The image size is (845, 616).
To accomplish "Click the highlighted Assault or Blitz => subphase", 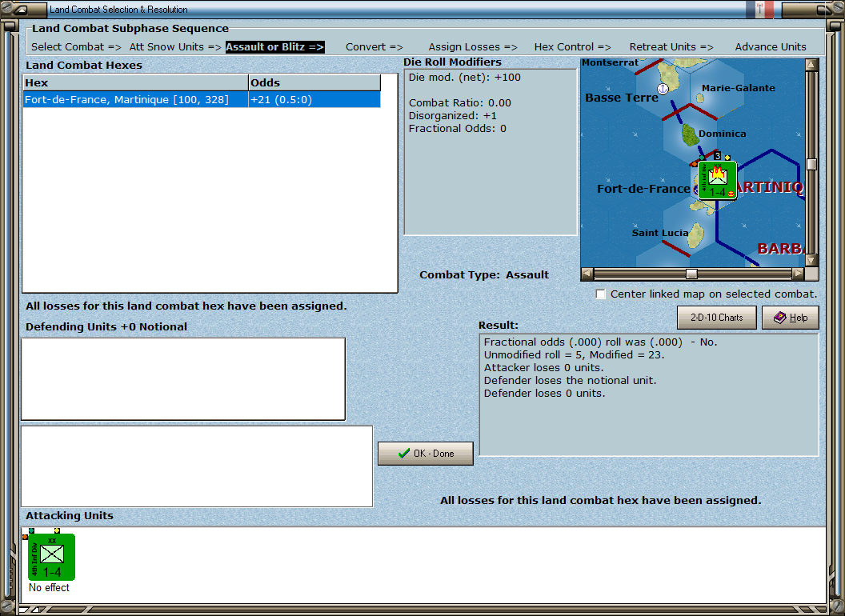I will coord(274,47).
